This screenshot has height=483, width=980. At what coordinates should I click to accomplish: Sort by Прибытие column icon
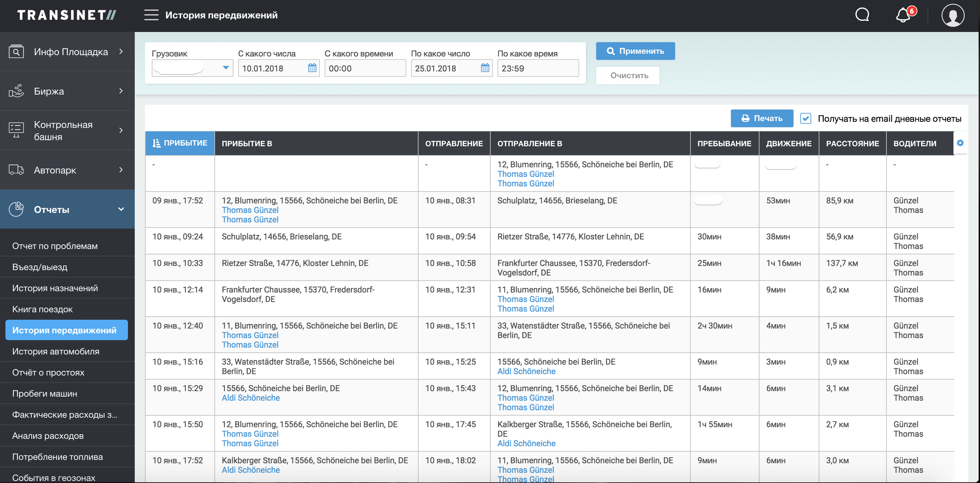tap(157, 144)
